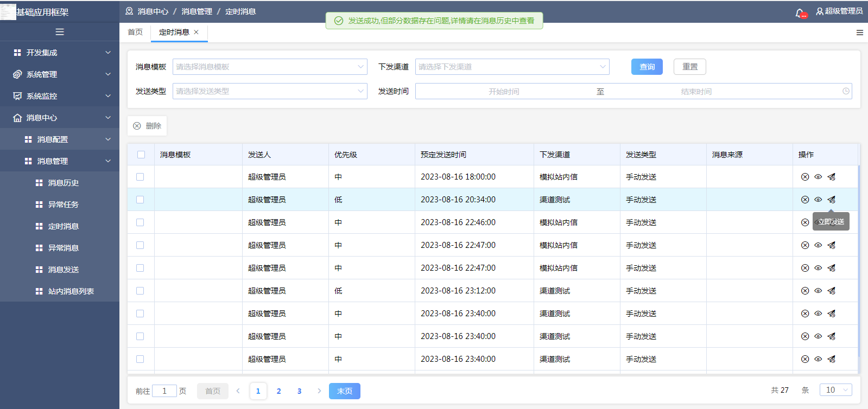Expand the 消息配置 submenu

coord(60,139)
